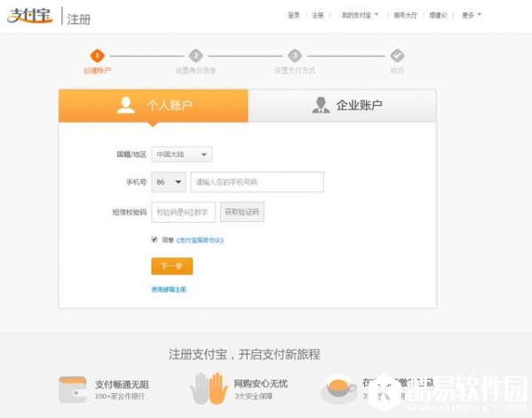Click 注册 in the top navigation
532x418 pixels.
coord(318,15)
